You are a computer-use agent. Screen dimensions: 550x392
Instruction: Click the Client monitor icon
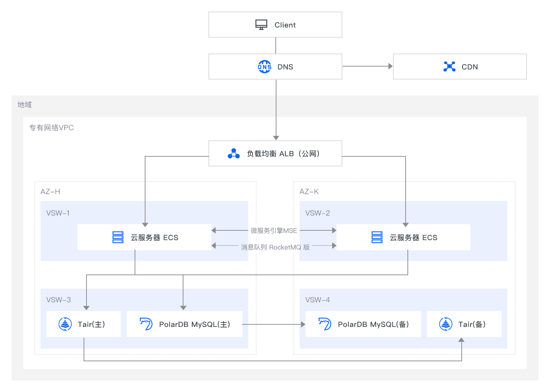click(261, 25)
